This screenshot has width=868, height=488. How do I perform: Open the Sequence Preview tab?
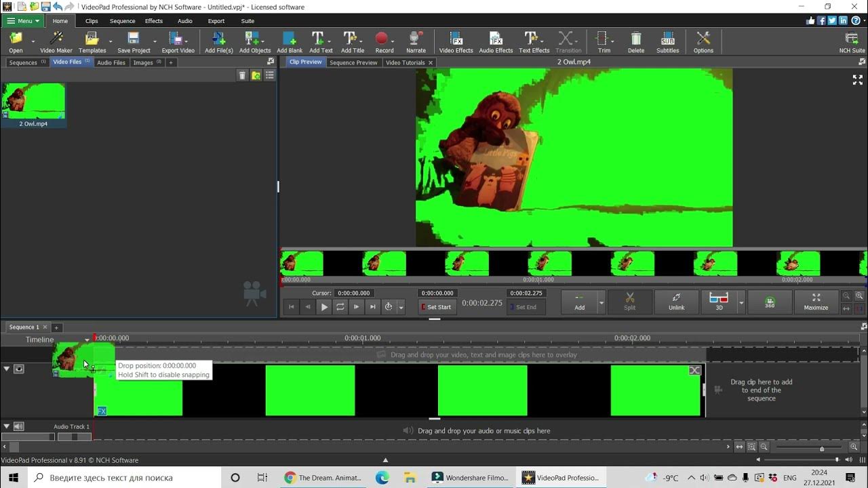(x=353, y=62)
